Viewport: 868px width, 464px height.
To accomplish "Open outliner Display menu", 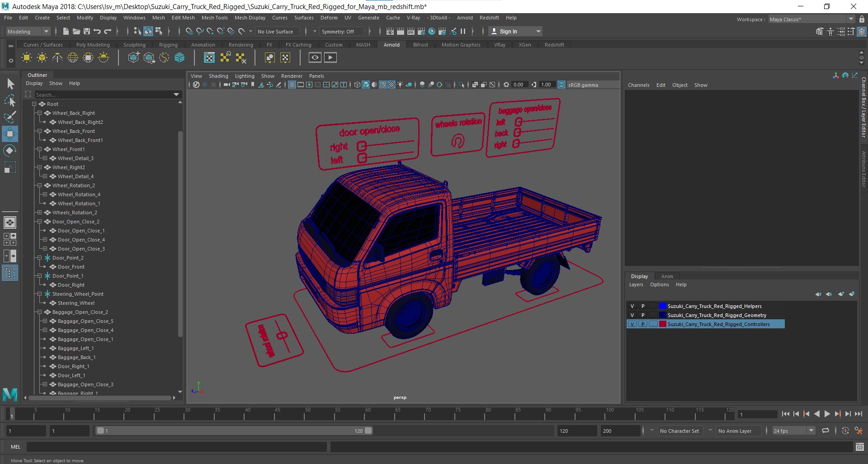I will pyautogui.click(x=34, y=83).
